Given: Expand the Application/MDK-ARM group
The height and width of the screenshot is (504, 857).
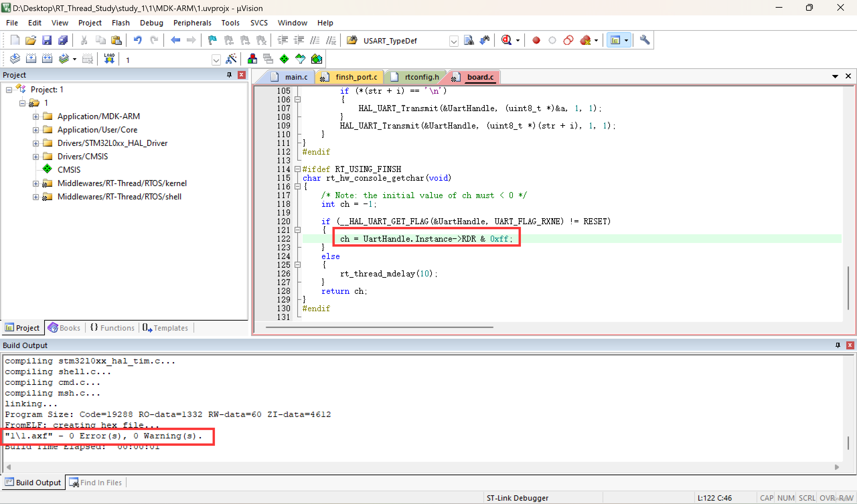Looking at the screenshot, I should [x=36, y=116].
